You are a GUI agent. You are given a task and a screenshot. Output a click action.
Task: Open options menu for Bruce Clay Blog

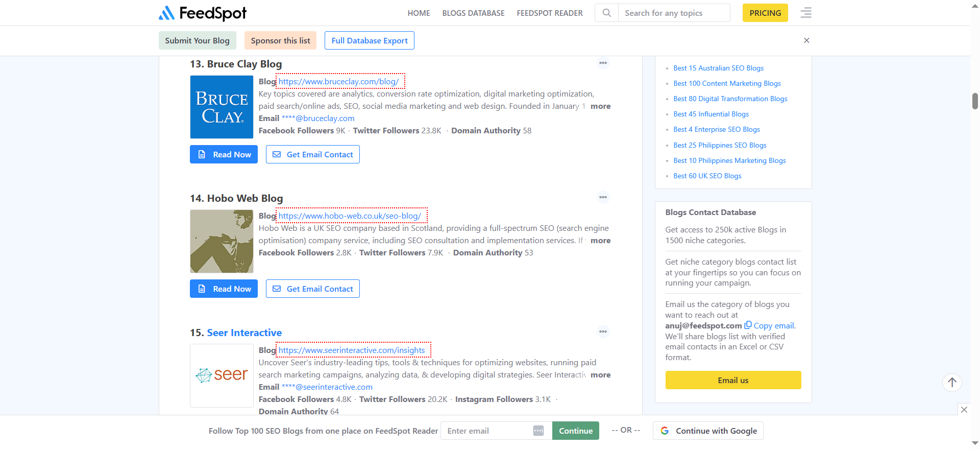coord(603,63)
